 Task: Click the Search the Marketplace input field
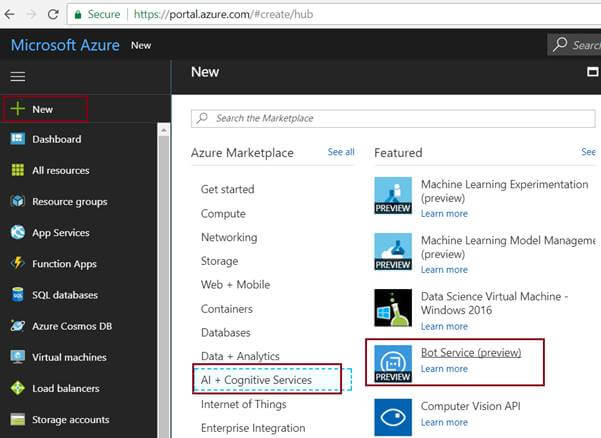(x=393, y=118)
